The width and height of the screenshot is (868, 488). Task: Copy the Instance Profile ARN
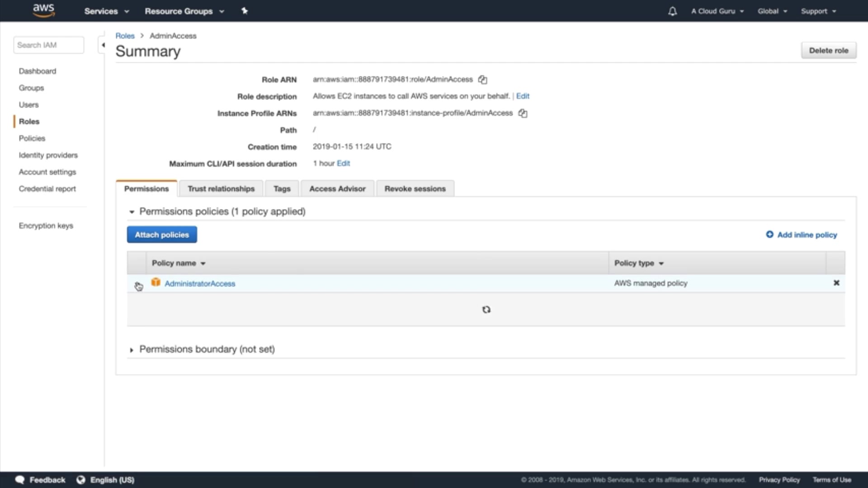(523, 113)
